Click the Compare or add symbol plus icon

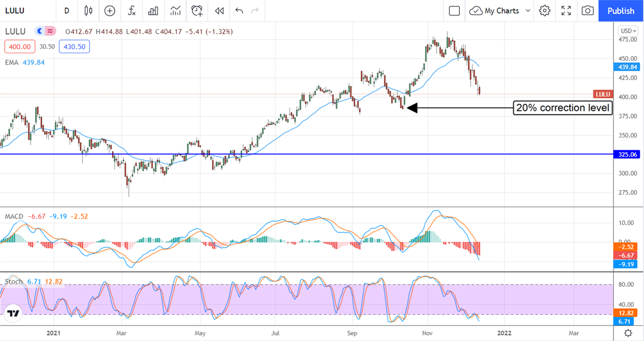[x=109, y=11]
